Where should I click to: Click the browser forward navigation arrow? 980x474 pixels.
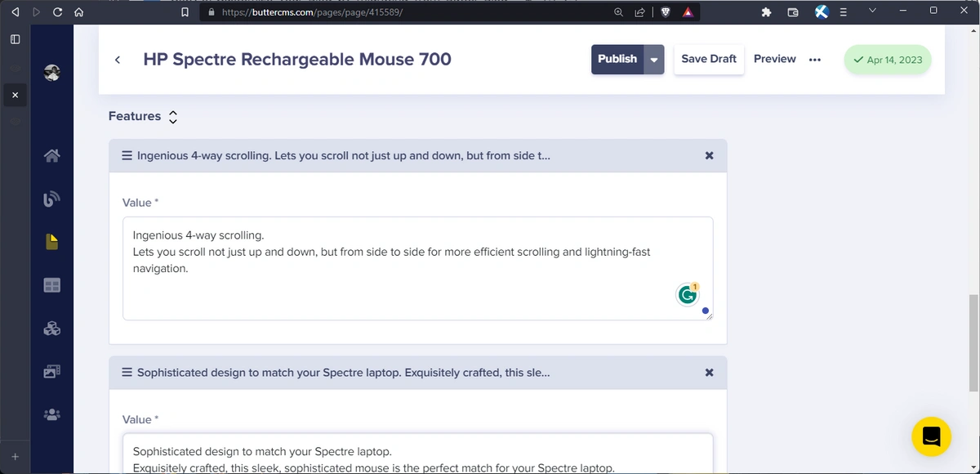coord(35,12)
